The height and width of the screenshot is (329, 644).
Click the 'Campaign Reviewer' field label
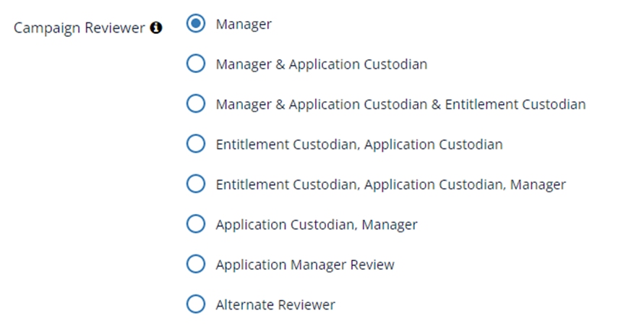click(80, 28)
